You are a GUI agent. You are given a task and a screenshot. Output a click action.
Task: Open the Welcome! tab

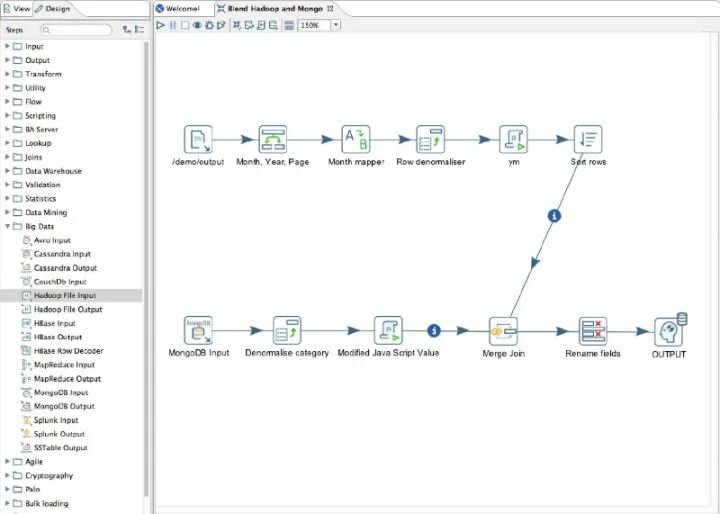(x=181, y=8)
